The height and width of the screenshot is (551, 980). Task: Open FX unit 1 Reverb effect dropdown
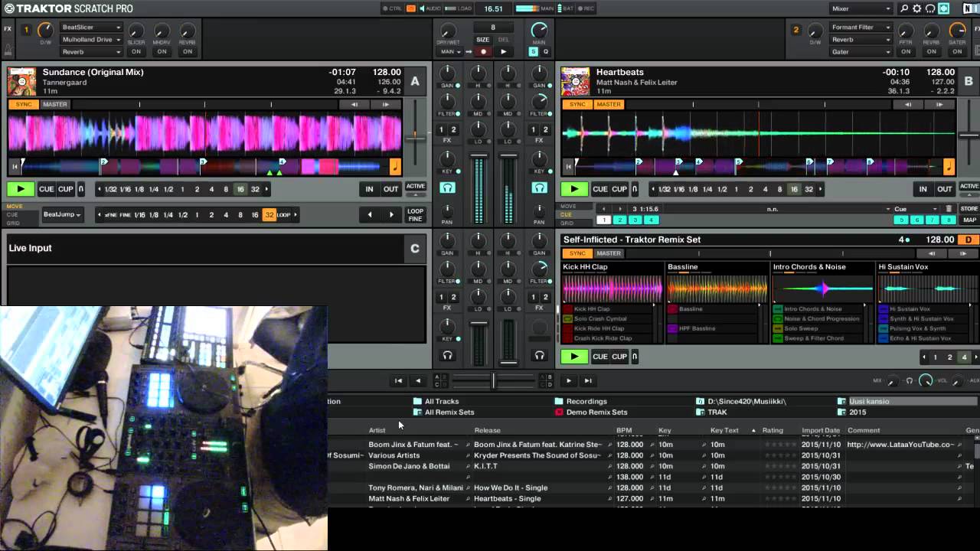tap(91, 51)
